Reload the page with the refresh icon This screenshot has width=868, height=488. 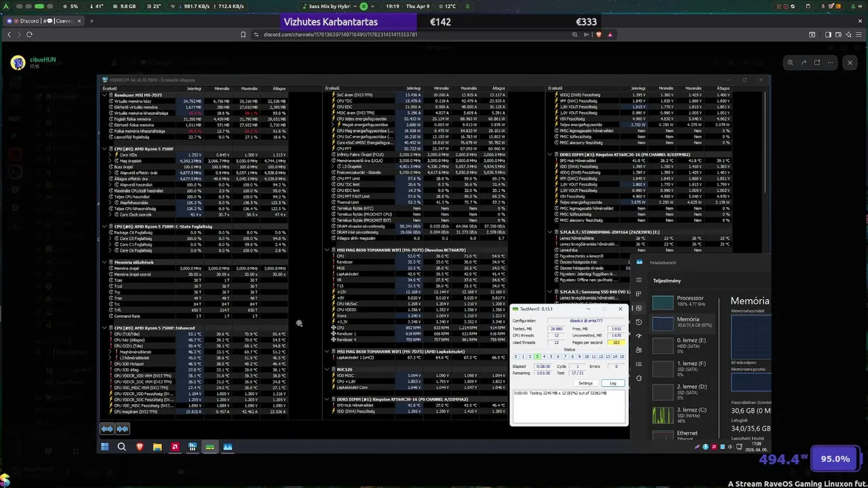[x=30, y=35]
